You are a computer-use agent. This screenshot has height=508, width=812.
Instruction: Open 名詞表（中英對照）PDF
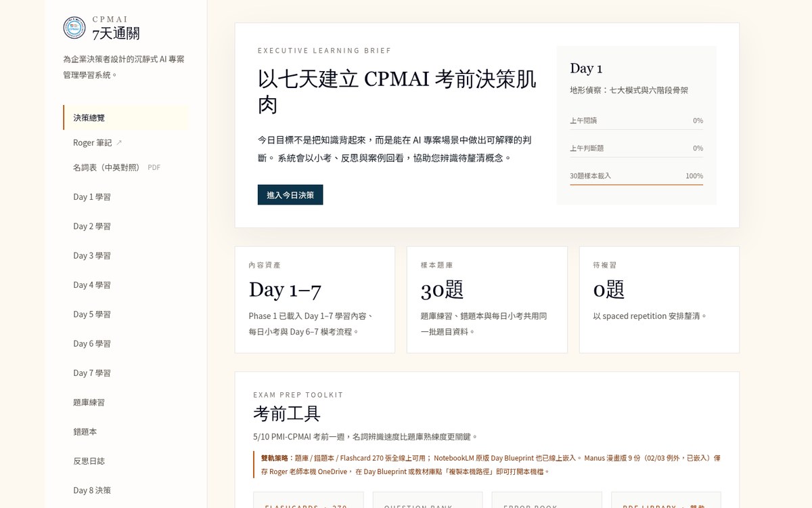pyautogui.click(x=126, y=167)
